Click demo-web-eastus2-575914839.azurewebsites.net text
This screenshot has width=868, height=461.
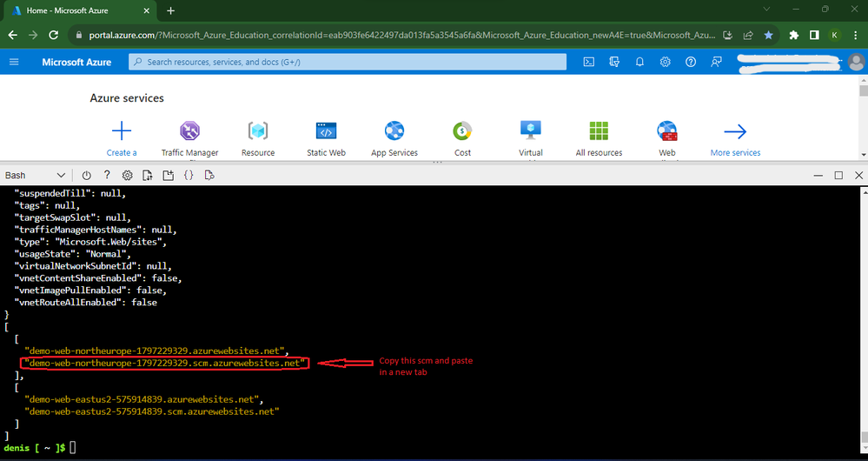142,399
